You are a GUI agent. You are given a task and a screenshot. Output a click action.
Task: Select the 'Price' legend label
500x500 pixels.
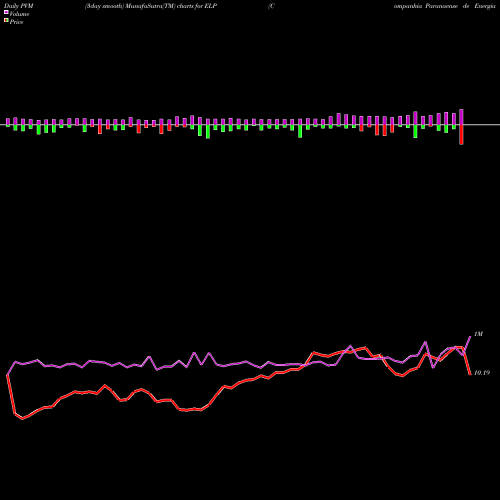pos(16,22)
